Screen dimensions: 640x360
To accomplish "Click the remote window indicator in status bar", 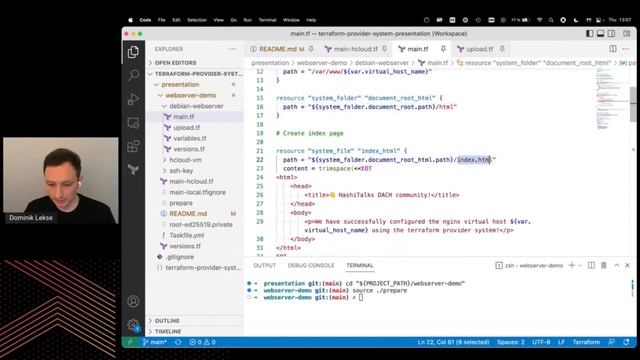I will (130, 342).
